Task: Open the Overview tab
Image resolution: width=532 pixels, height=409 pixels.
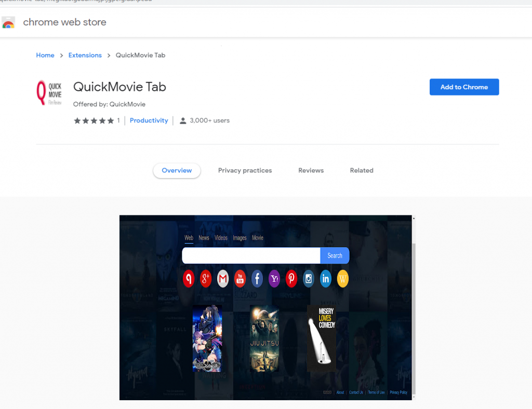Action: [x=177, y=170]
